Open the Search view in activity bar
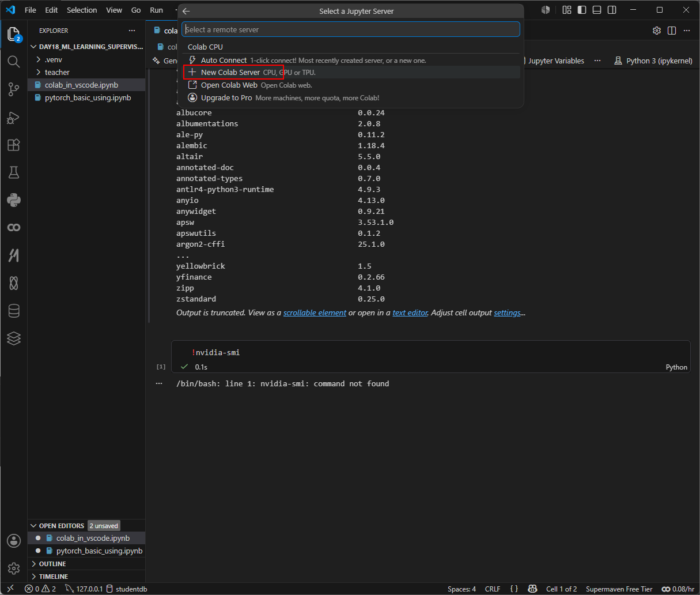 point(14,61)
